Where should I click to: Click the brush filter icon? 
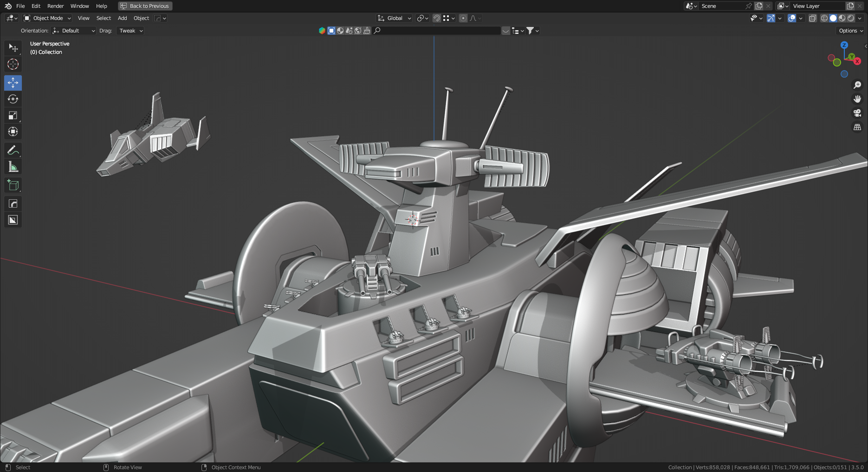[x=367, y=31]
